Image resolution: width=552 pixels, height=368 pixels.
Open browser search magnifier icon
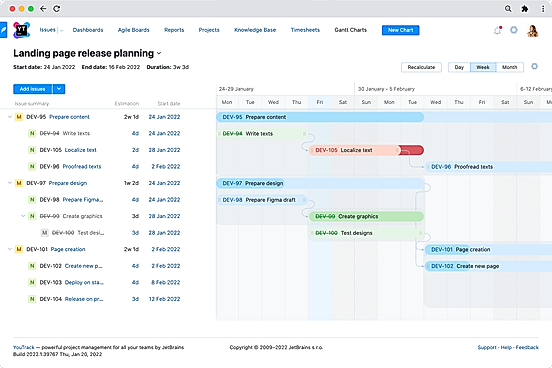[x=508, y=8]
